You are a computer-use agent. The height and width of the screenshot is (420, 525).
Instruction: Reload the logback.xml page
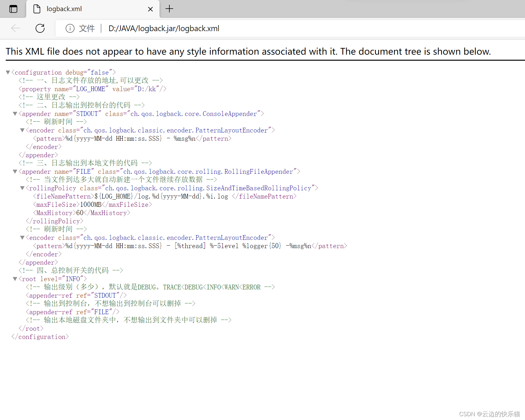pos(40,28)
